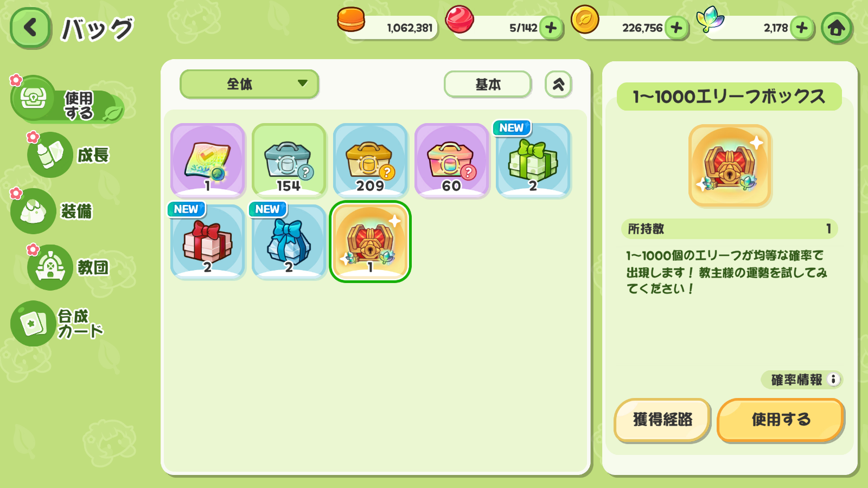
Task: Open the home screen icon
Action: click(836, 28)
